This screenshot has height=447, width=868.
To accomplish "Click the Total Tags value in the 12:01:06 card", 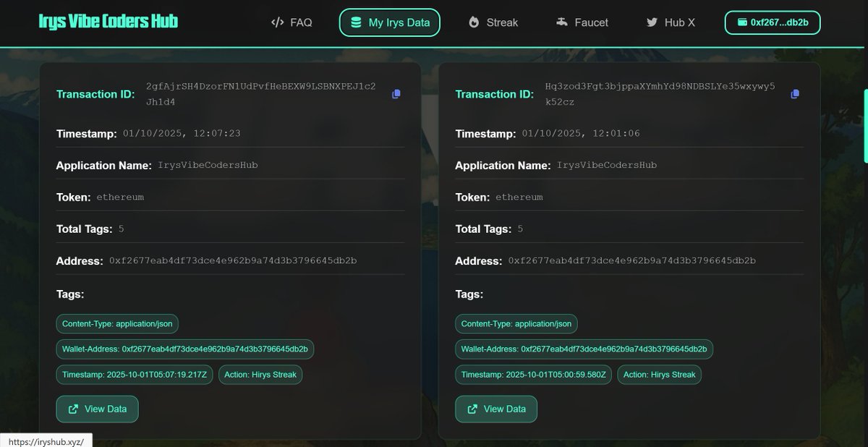I will [x=521, y=229].
